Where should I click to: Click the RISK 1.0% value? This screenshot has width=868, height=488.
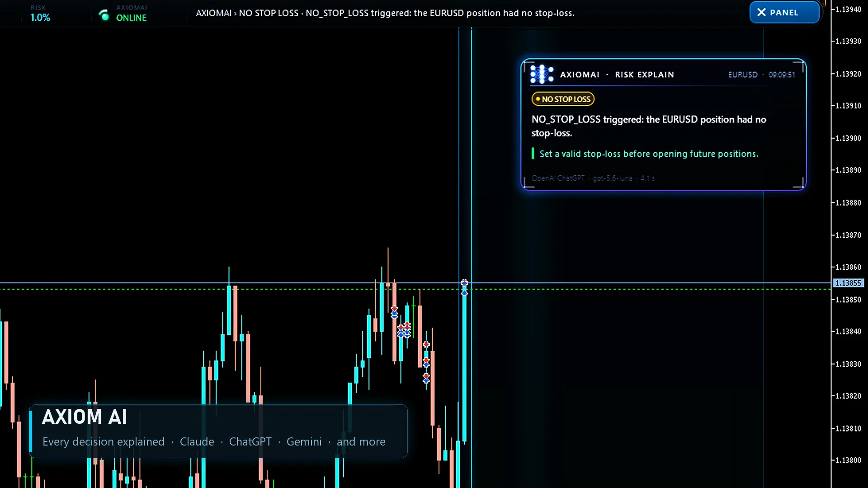point(40,18)
